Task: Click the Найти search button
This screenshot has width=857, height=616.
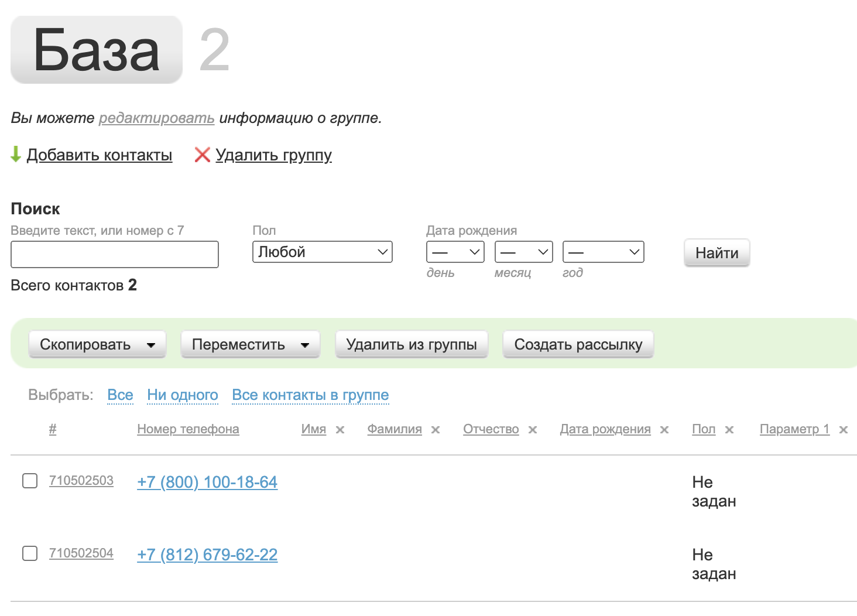Action: click(717, 253)
